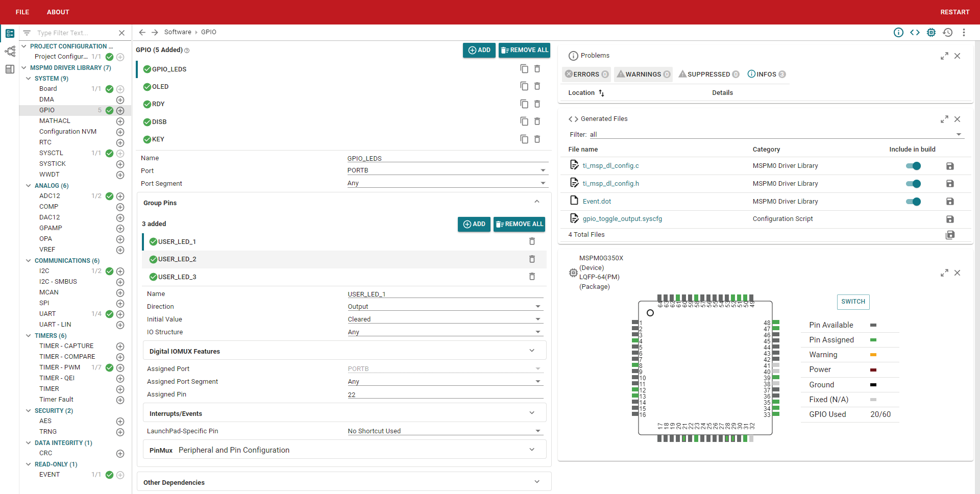Image resolution: width=980 pixels, height=494 pixels.
Task: Duplicate the GPIO_LEDS instance
Action: tap(524, 69)
